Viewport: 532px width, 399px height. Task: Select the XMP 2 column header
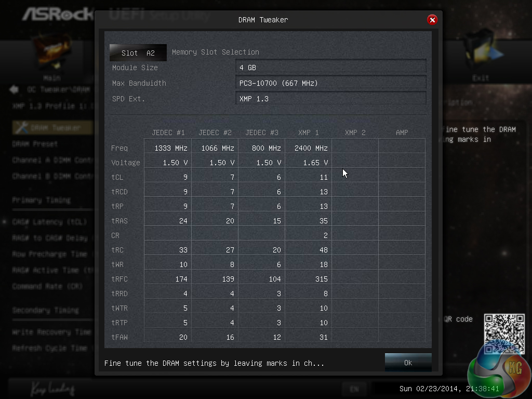(x=355, y=132)
